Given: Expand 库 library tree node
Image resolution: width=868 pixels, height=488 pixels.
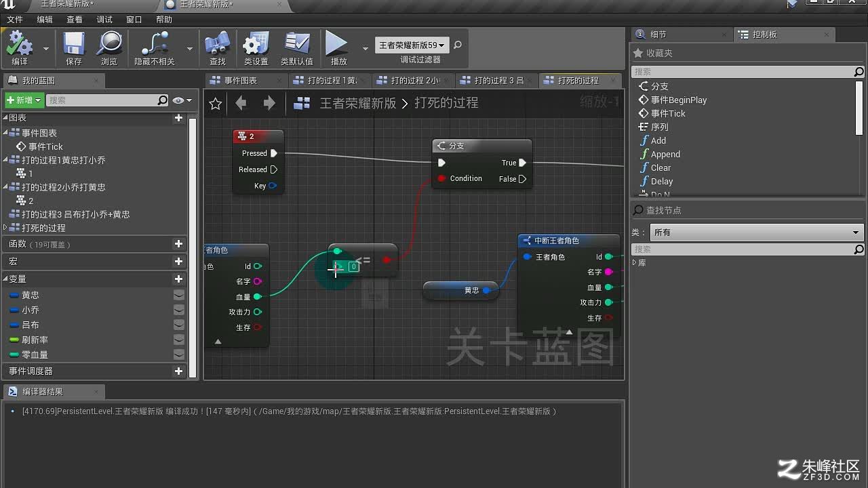Looking at the screenshot, I should click(635, 263).
